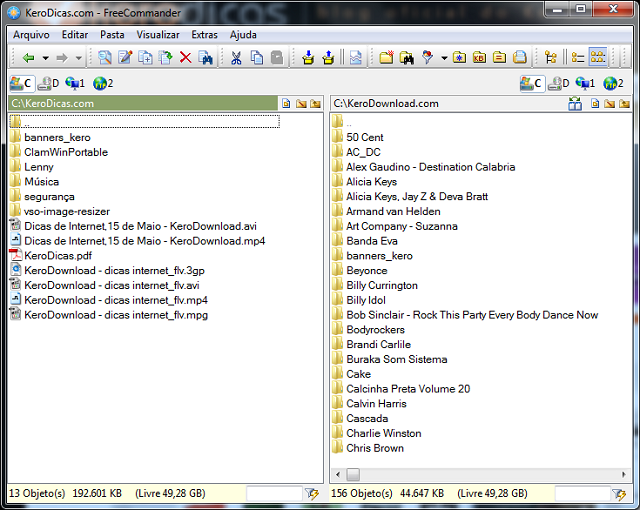Select FTP drive 2 in left pane
The width and height of the screenshot is (640, 510).
103,84
